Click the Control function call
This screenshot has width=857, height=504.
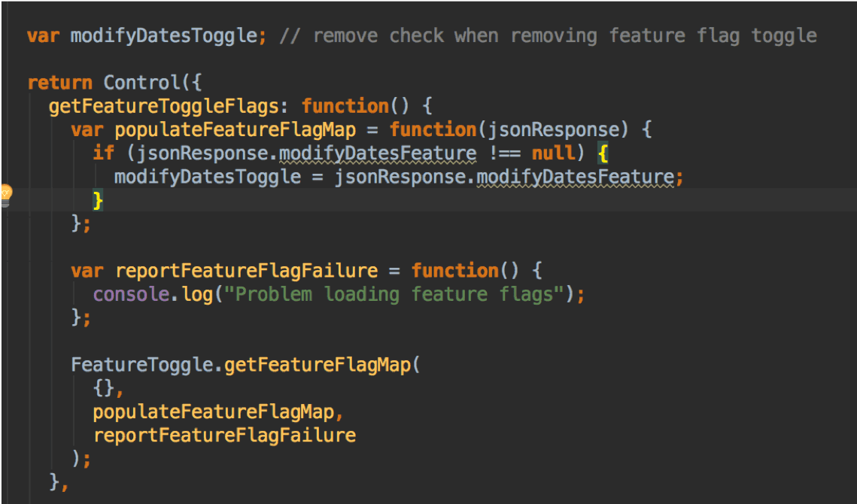click(142, 83)
